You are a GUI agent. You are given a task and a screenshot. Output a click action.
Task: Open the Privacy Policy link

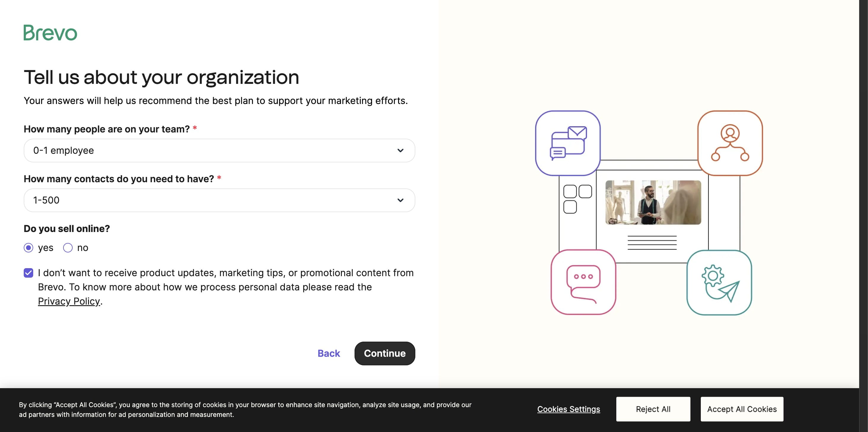(x=69, y=301)
